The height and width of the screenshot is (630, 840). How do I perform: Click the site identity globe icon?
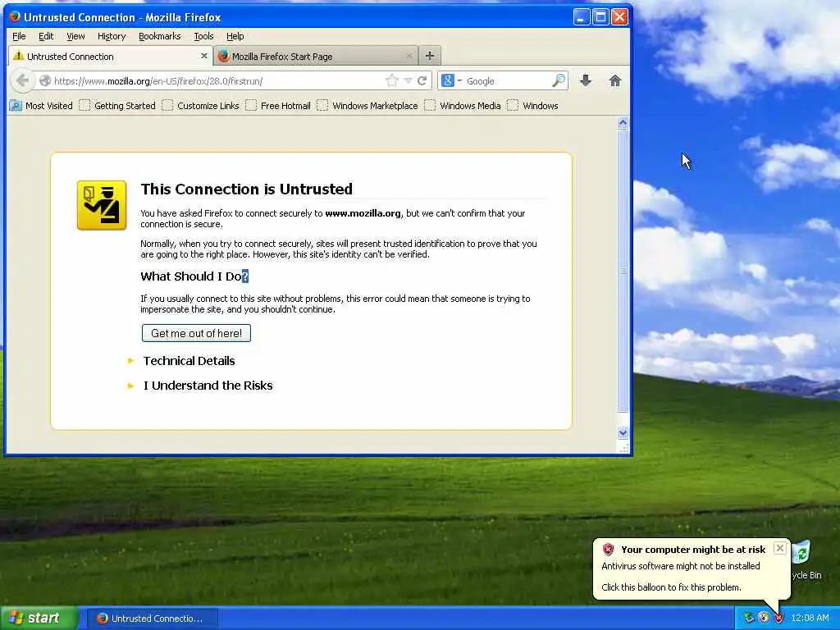point(45,81)
